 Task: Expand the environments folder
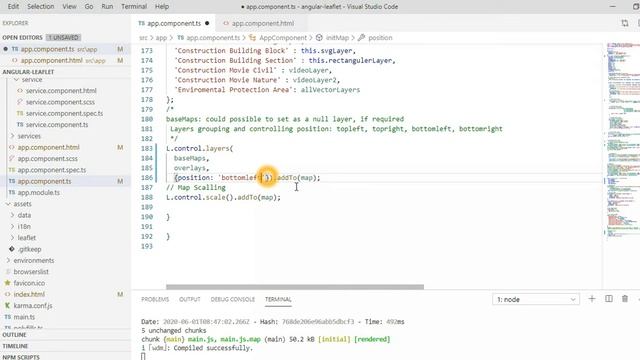(x=33, y=260)
